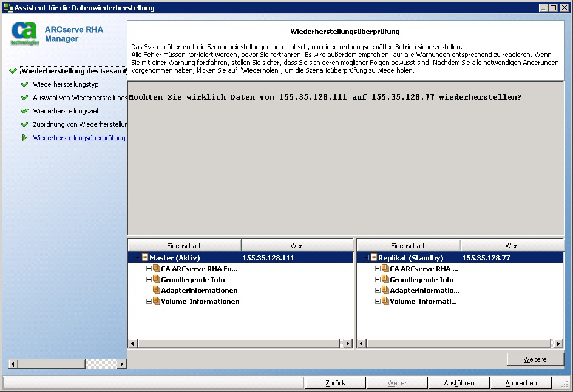Image resolution: width=573 pixels, height=392 pixels.
Task: Expand Volume-Informationen under Master
Action: [149, 302]
